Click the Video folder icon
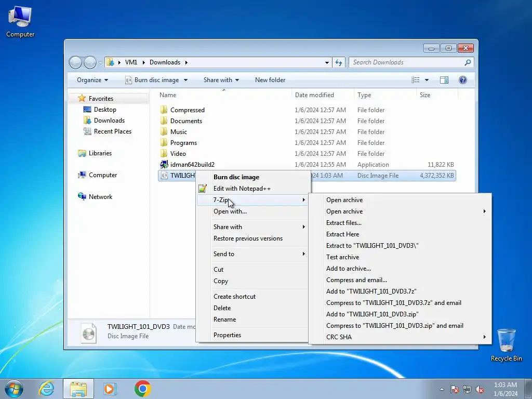Screen dimensions: 532x399 coord(164,153)
